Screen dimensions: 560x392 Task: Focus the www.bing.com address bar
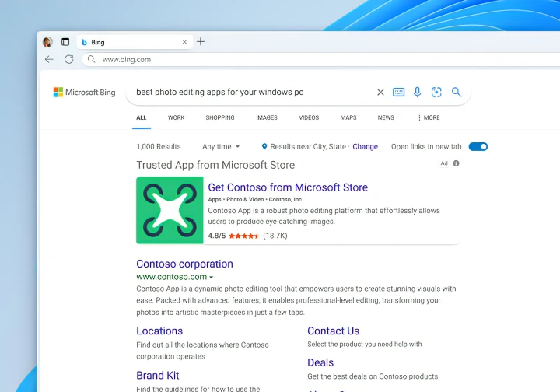(321, 59)
